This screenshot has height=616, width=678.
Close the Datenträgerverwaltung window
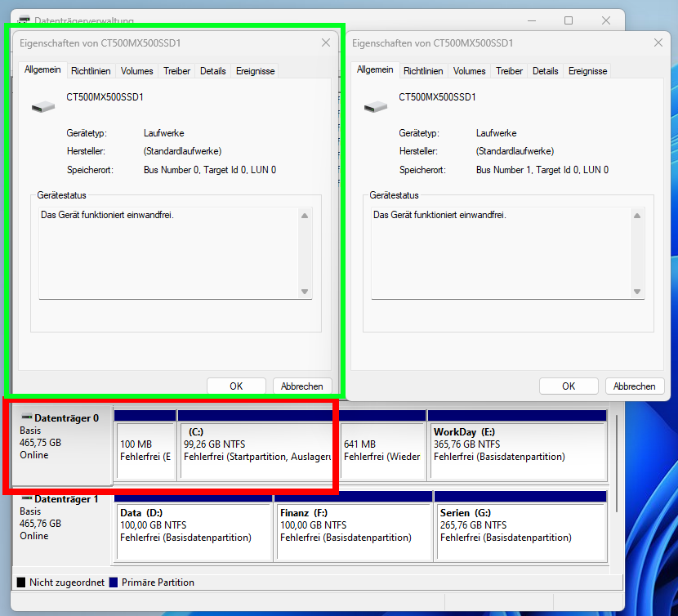[x=606, y=20]
